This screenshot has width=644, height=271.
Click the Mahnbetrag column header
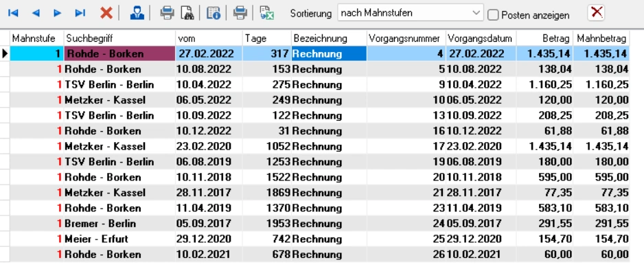click(601, 38)
